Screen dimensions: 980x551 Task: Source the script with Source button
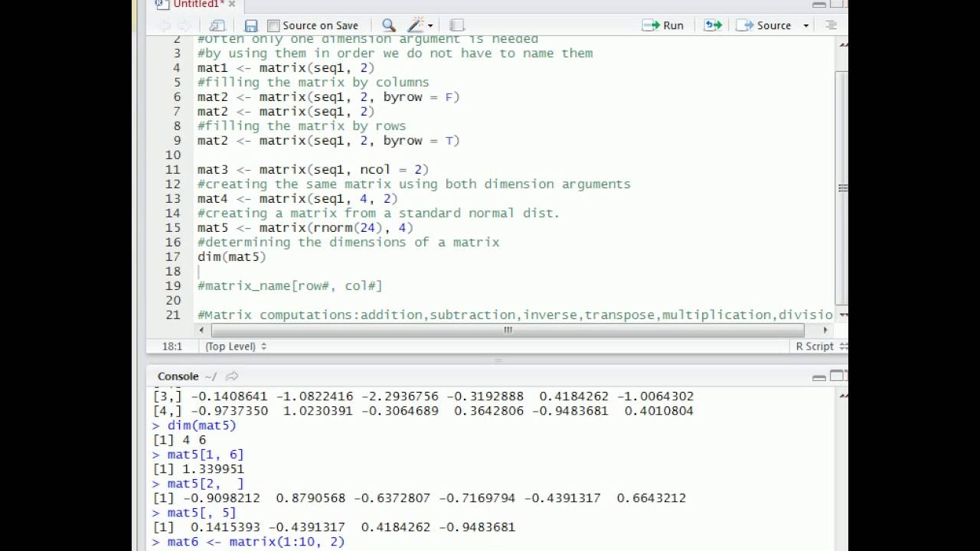765,25
